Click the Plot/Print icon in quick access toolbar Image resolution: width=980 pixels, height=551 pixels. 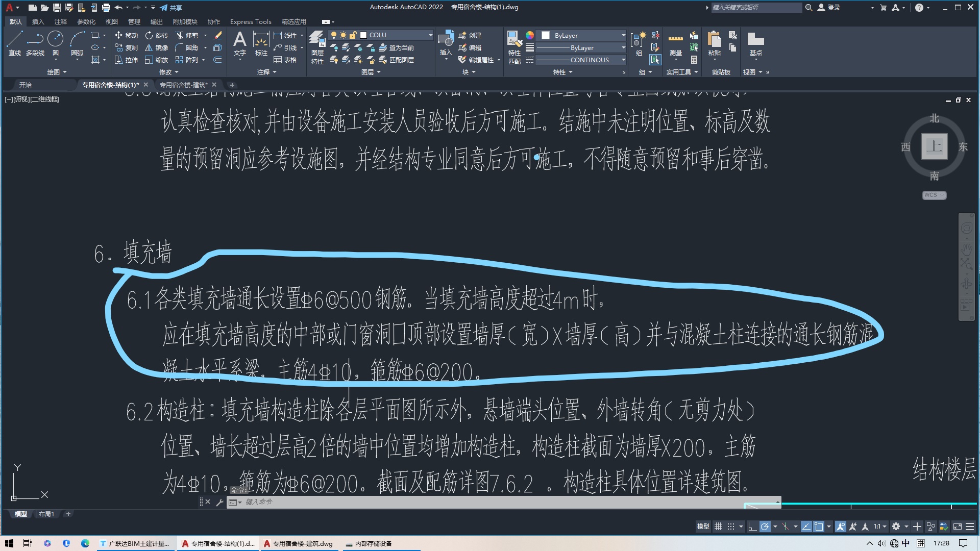point(106,8)
